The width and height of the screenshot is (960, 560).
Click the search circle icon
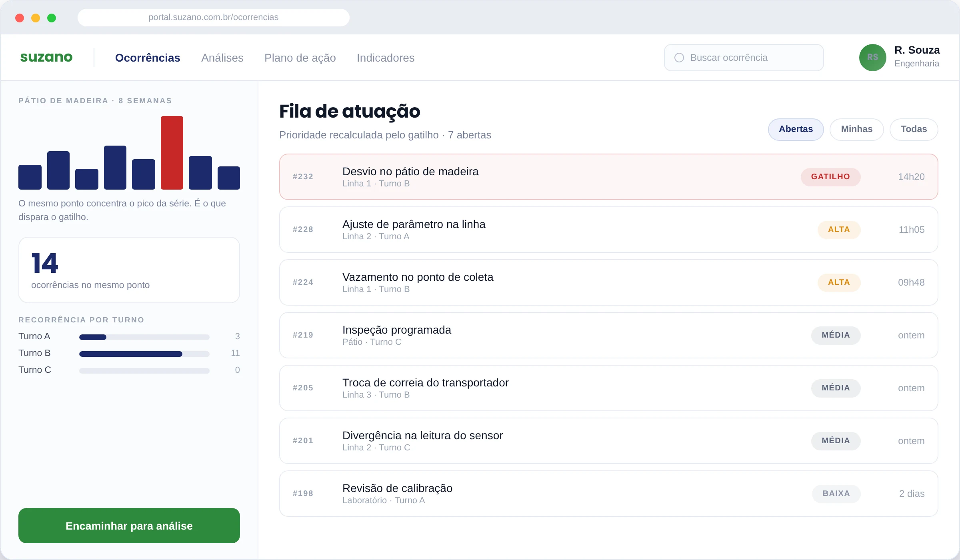tap(679, 58)
